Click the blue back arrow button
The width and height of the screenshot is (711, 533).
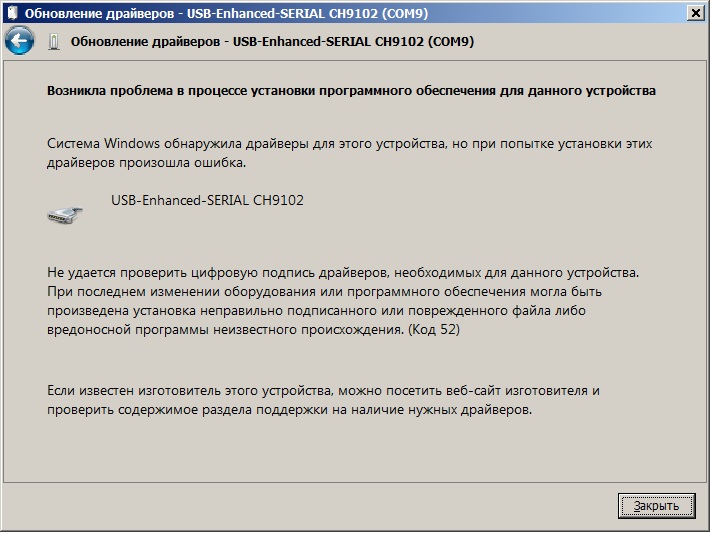click(19, 41)
